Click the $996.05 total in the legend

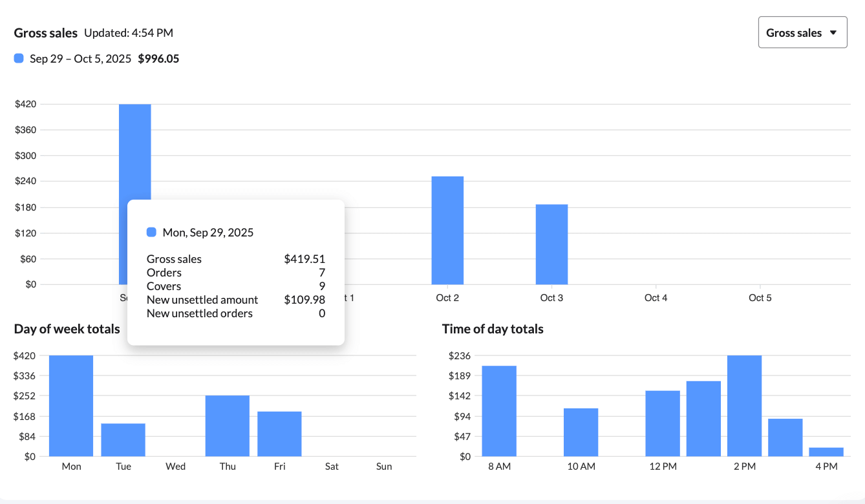coord(158,59)
